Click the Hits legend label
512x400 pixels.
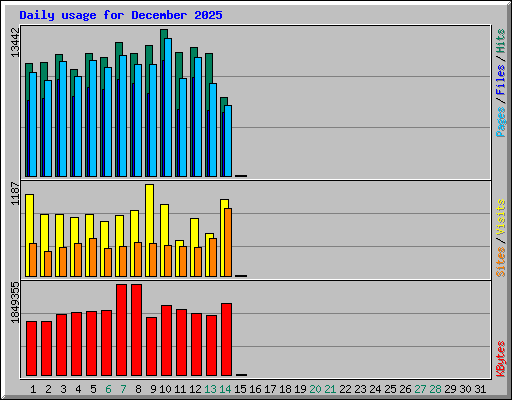tap(501, 41)
